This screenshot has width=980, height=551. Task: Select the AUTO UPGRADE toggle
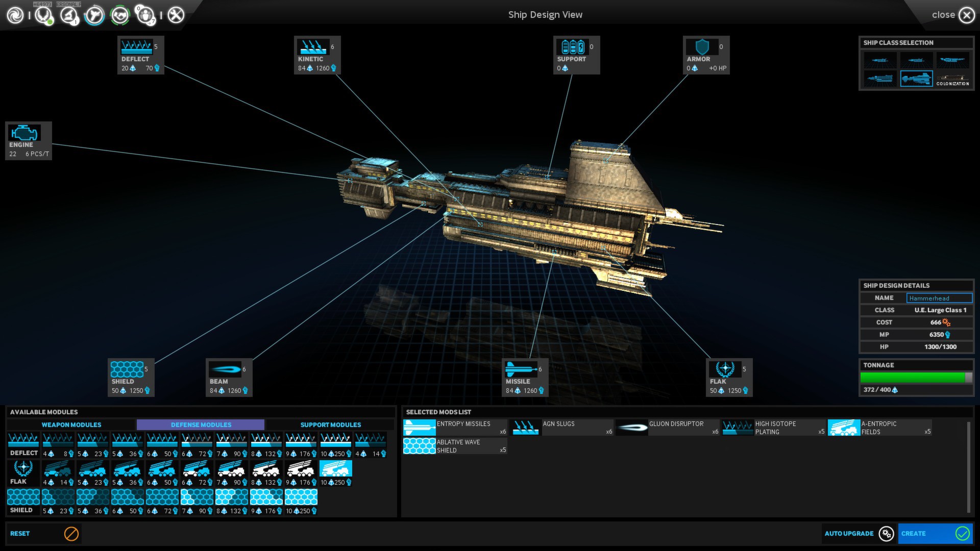click(887, 533)
